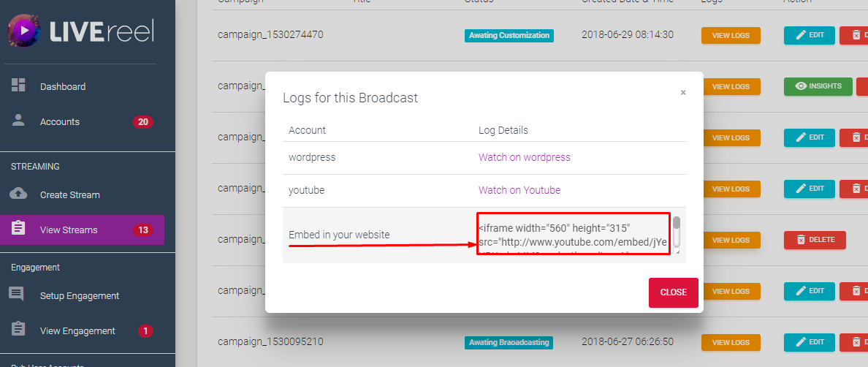
Task: Click the Awating Customization status badge
Action: (x=509, y=35)
